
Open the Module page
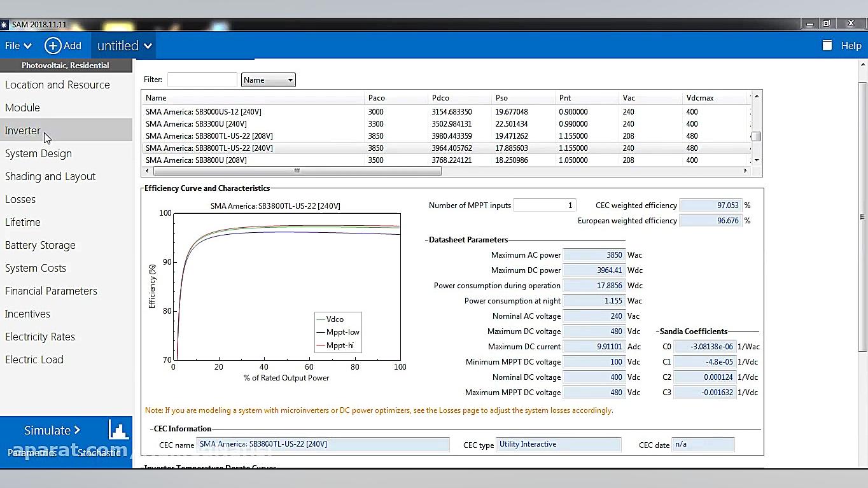pyautogui.click(x=66, y=108)
